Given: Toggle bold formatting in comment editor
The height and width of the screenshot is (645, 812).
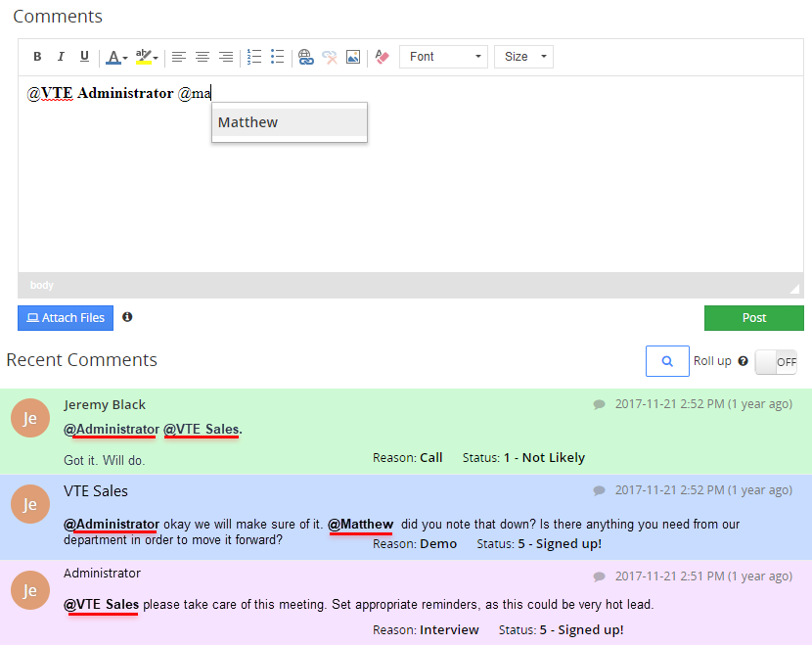Looking at the screenshot, I should pos(37,57).
